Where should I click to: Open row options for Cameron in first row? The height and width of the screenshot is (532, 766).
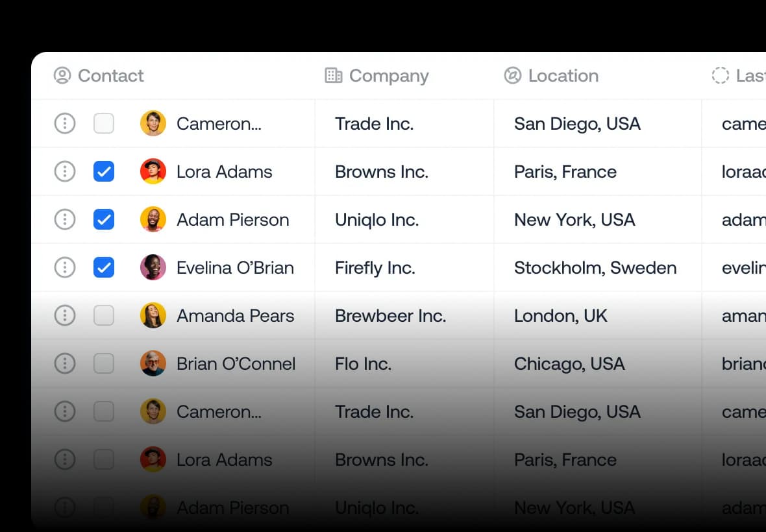[64, 123]
